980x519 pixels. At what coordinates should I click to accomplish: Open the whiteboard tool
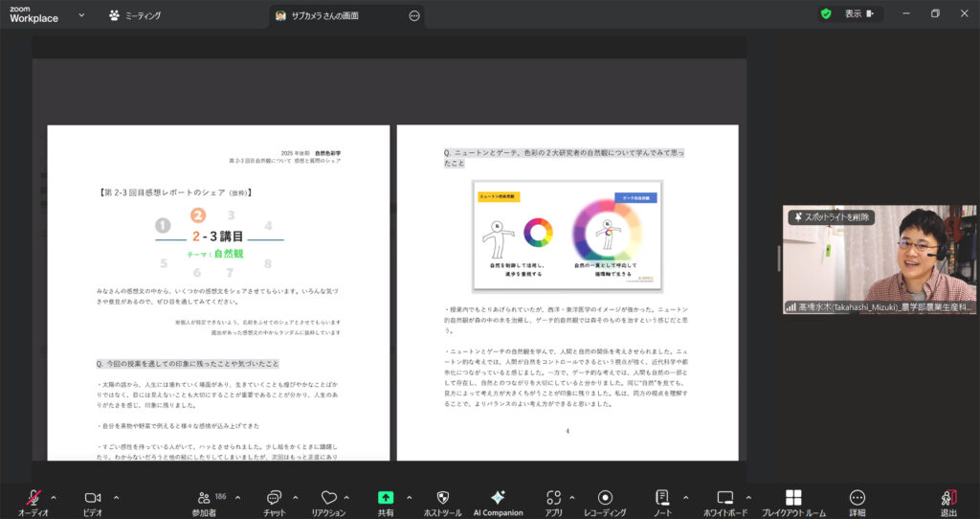coord(724,497)
